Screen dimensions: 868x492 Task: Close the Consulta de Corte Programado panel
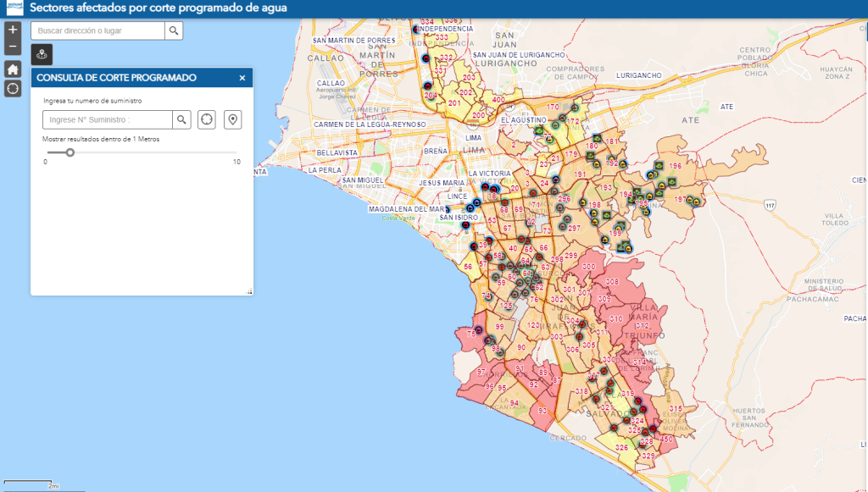point(242,78)
